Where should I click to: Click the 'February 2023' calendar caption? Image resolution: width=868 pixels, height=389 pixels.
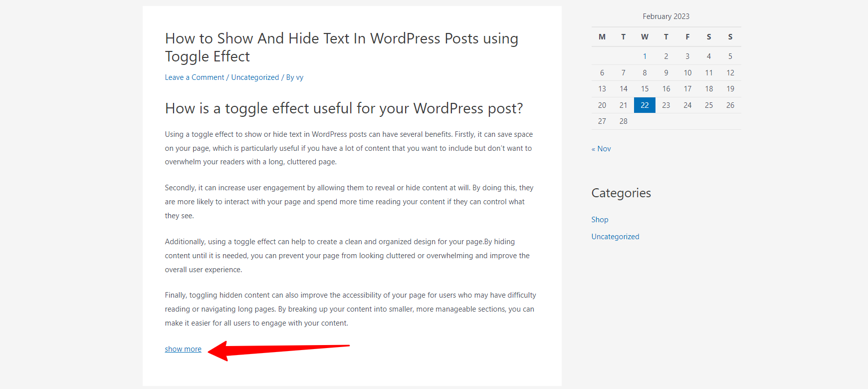click(666, 16)
